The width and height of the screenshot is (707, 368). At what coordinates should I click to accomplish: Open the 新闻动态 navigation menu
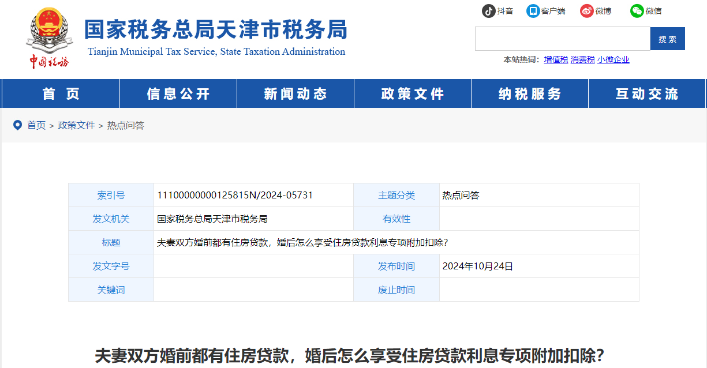tap(295, 94)
